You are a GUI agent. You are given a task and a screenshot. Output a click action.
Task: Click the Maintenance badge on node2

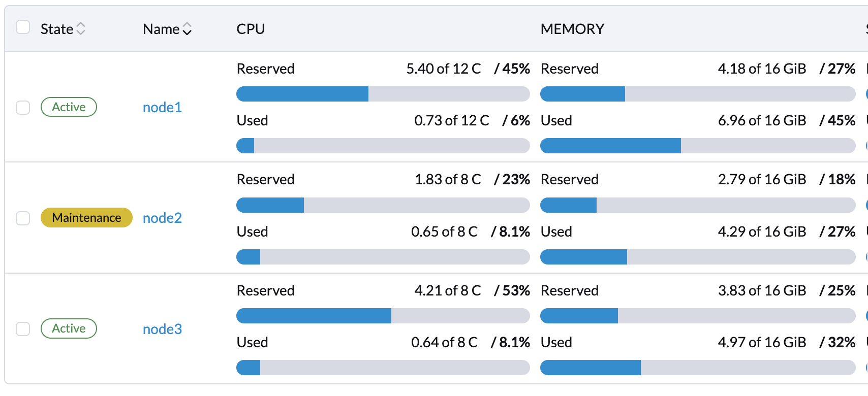tap(86, 217)
